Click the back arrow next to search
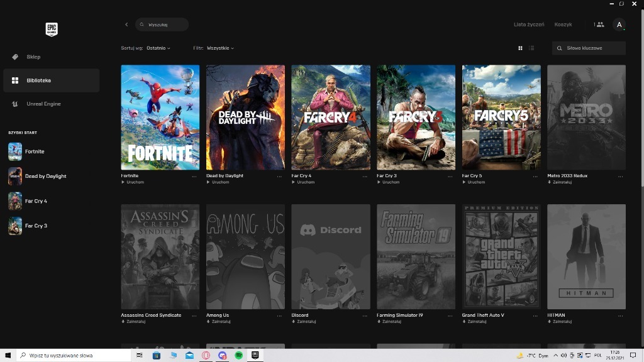The width and height of the screenshot is (644, 362). point(126,25)
